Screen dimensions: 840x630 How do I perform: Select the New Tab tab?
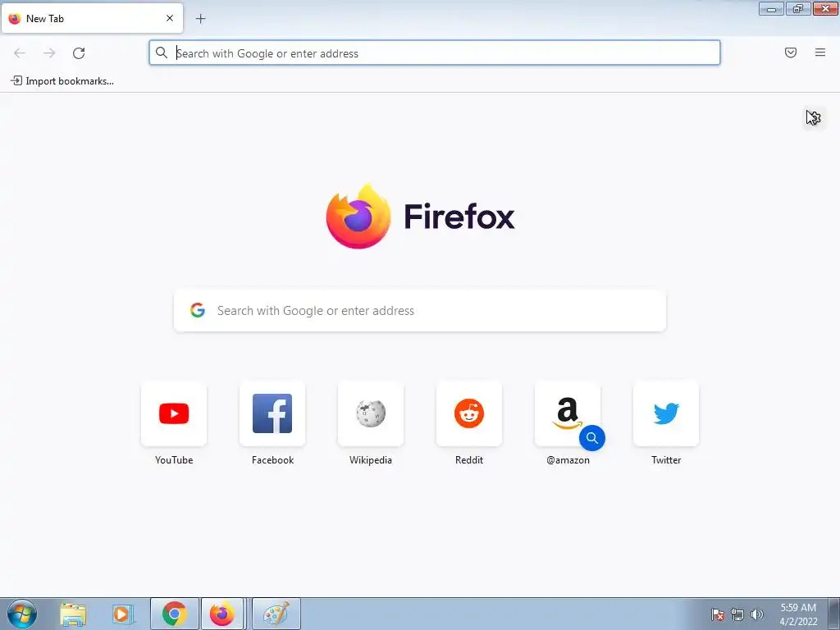pyautogui.click(x=92, y=18)
